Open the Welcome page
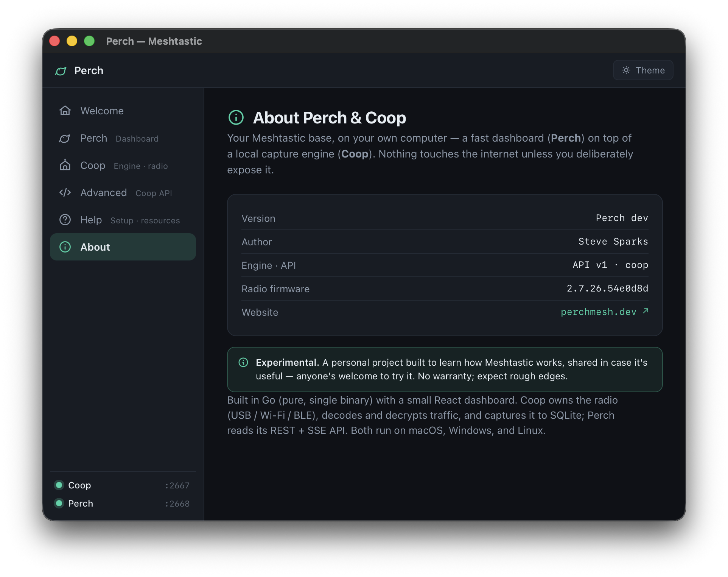The image size is (728, 577). [123, 111]
